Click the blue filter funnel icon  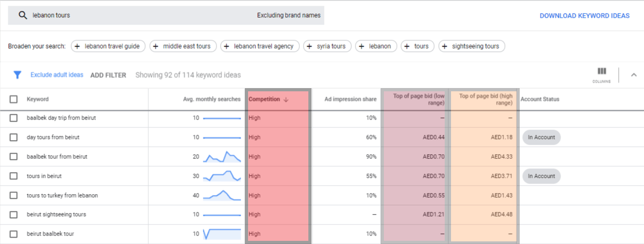[17, 75]
